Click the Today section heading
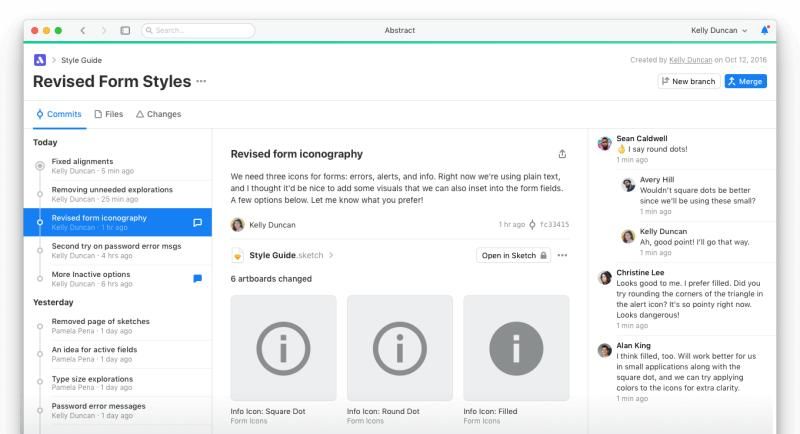 pos(45,142)
